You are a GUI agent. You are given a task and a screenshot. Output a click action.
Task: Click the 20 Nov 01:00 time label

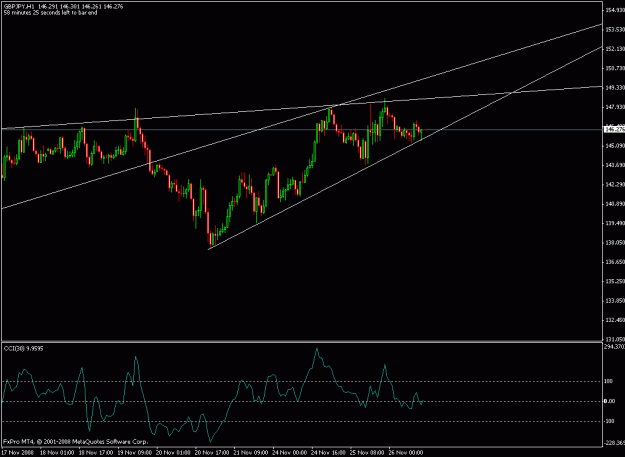point(173,453)
